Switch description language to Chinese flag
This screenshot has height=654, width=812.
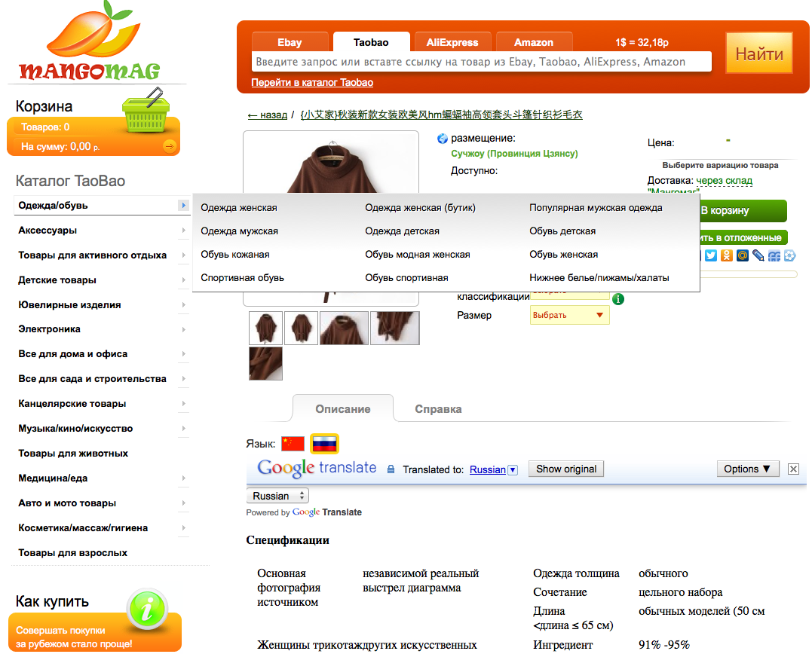tap(293, 444)
